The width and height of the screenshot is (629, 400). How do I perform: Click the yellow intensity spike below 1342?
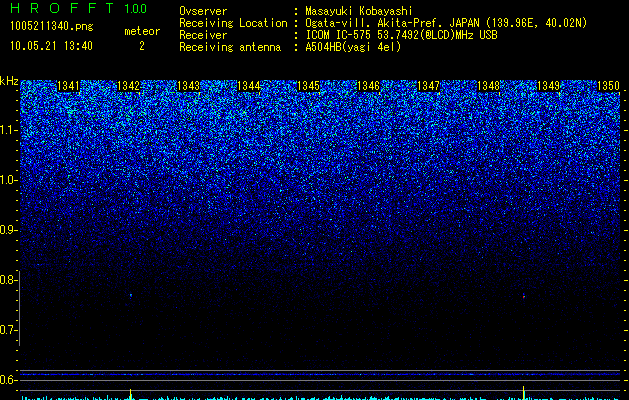[x=130, y=393]
